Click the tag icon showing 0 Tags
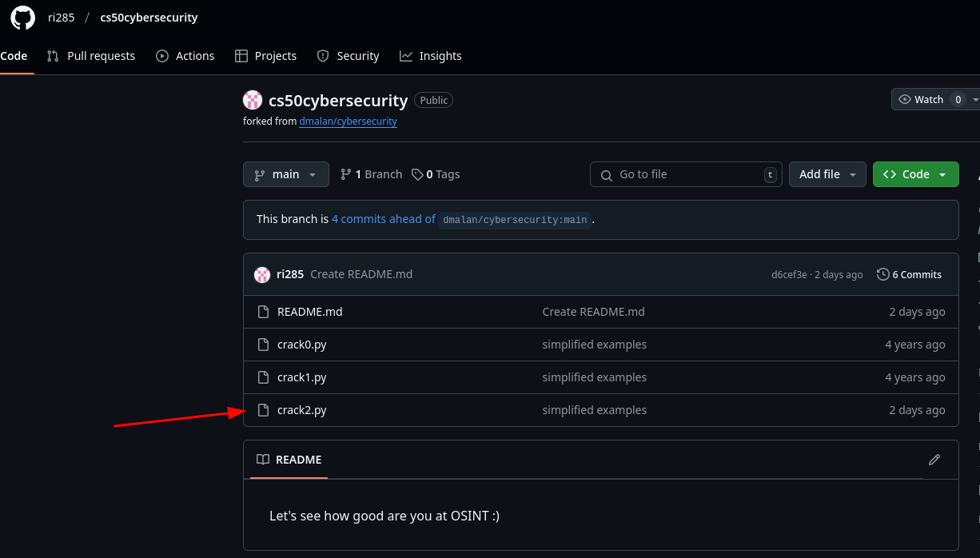980x558 pixels. 417,174
